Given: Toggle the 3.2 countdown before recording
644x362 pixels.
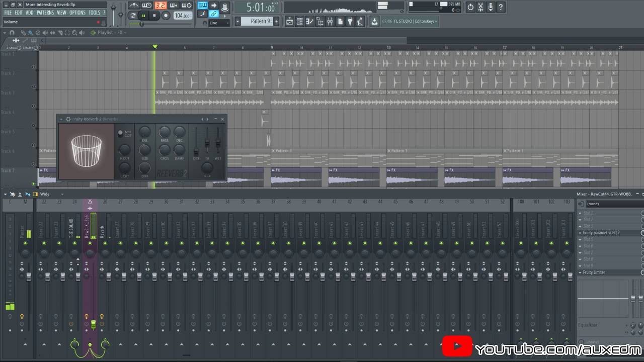Looking at the screenshot, I should [x=160, y=6].
